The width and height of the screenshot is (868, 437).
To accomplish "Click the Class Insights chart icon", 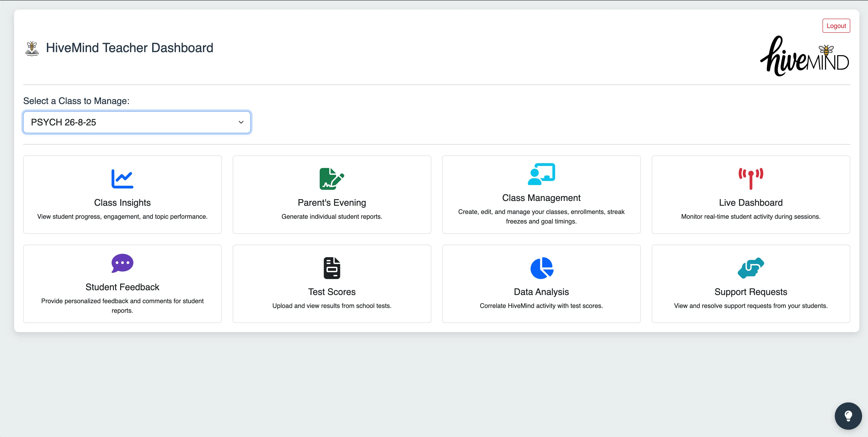I will [x=122, y=179].
